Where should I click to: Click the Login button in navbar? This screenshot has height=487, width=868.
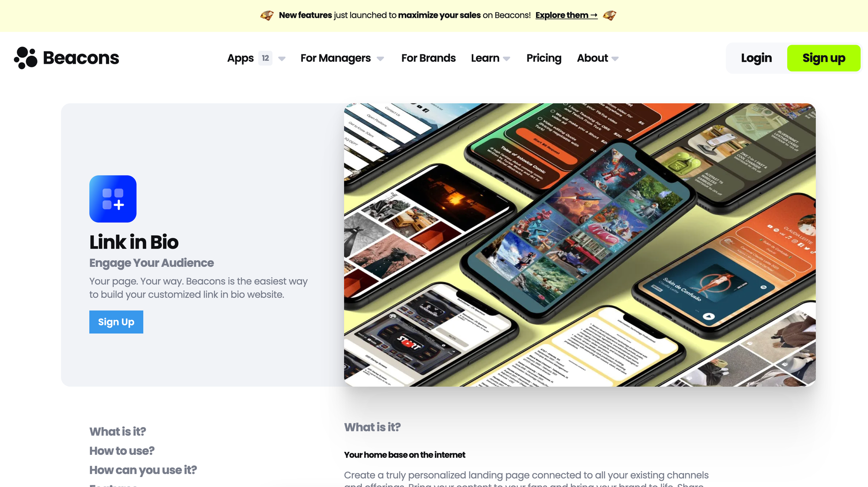(756, 58)
